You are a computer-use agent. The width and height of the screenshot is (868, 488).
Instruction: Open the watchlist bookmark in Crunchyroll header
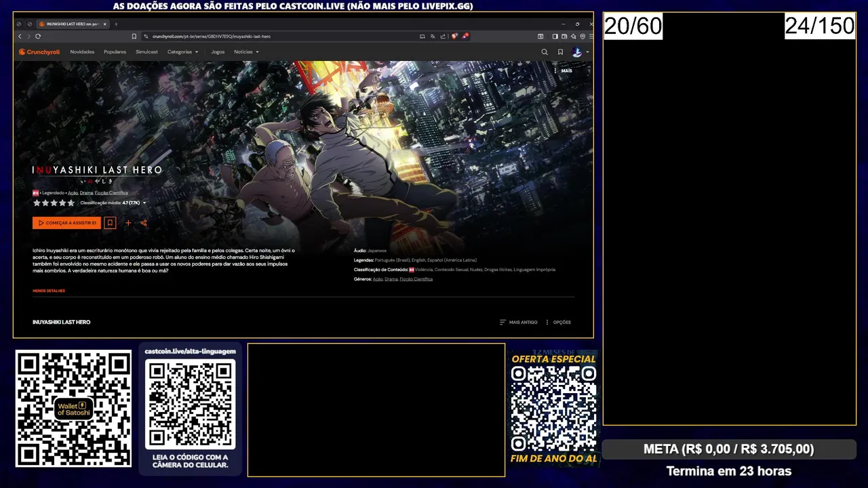[560, 52]
